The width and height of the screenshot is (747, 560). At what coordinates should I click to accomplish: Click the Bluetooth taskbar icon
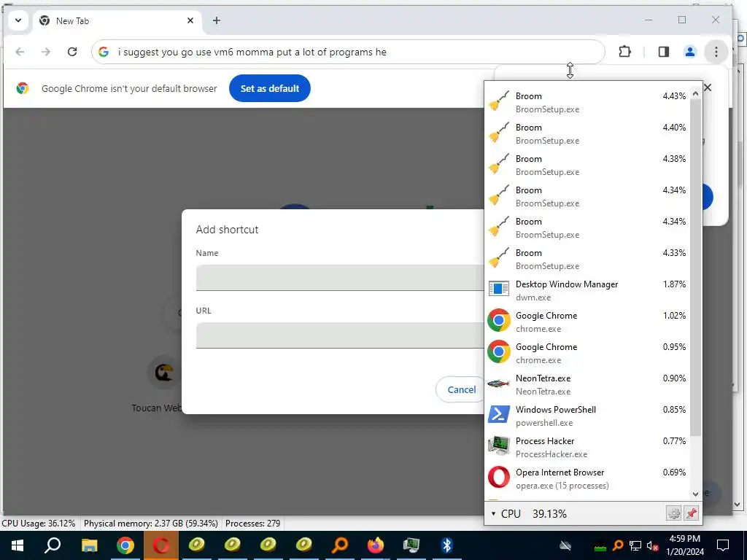click(x=447, y=545)
